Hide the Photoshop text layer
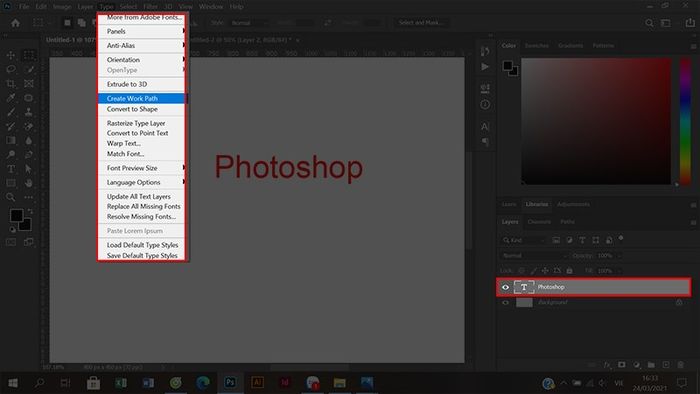Screen dimensions: 700x394 [x=505, y=287]
